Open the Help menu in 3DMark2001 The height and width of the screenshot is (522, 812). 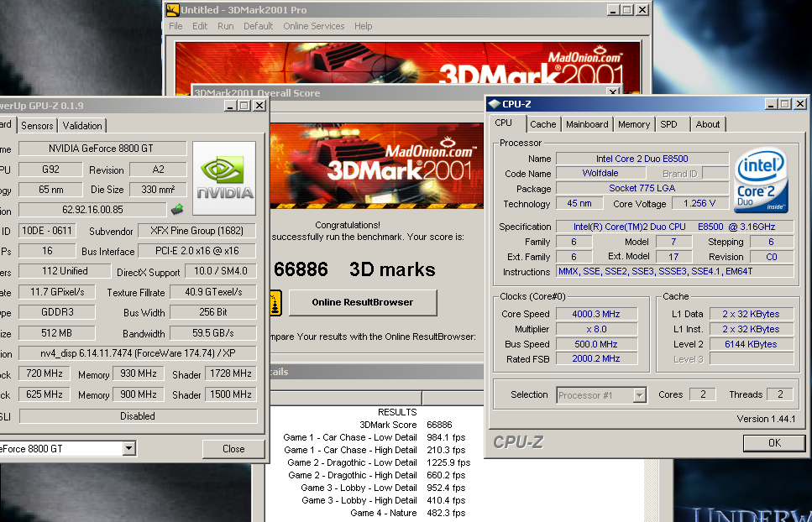363,26
